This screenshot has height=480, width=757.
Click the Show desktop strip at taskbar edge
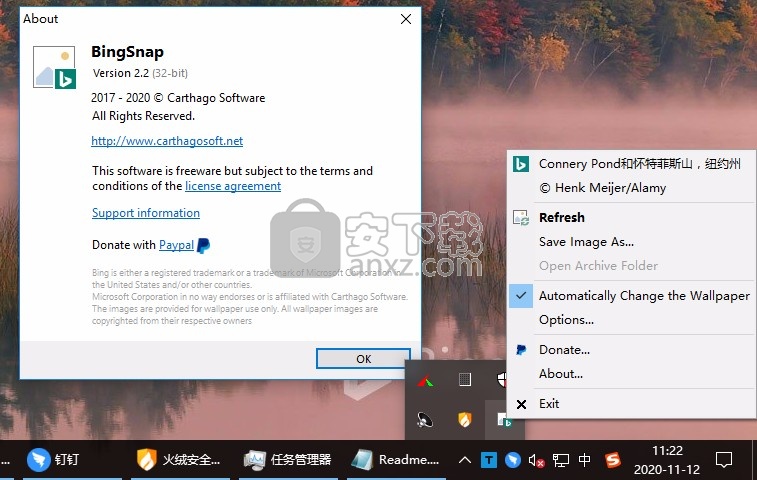pyautogui.click(x=754, y=460)
